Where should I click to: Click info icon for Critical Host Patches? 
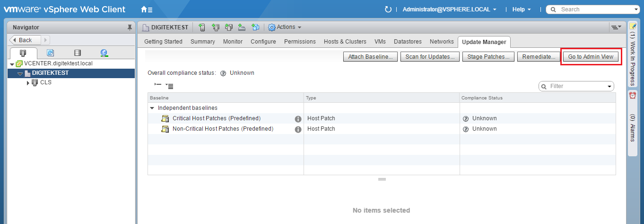tap(298, 119)
